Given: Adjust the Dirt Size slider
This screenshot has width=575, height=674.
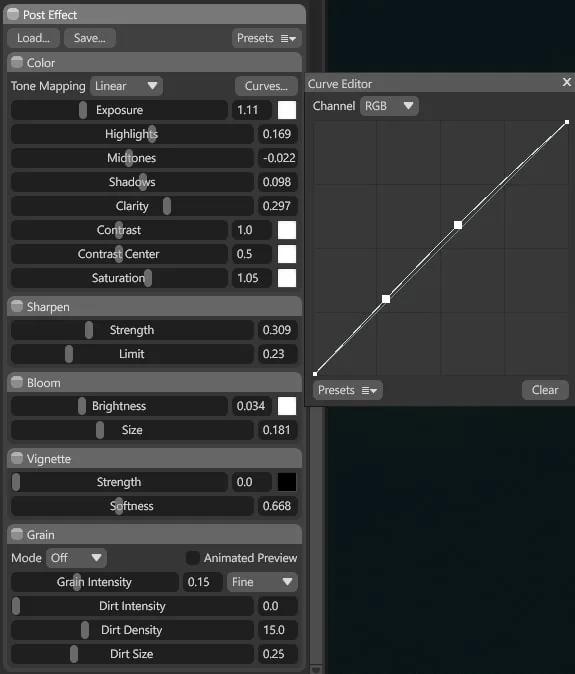Looking at the screenshot, I should pyautogui.click(x=132, y=654).
